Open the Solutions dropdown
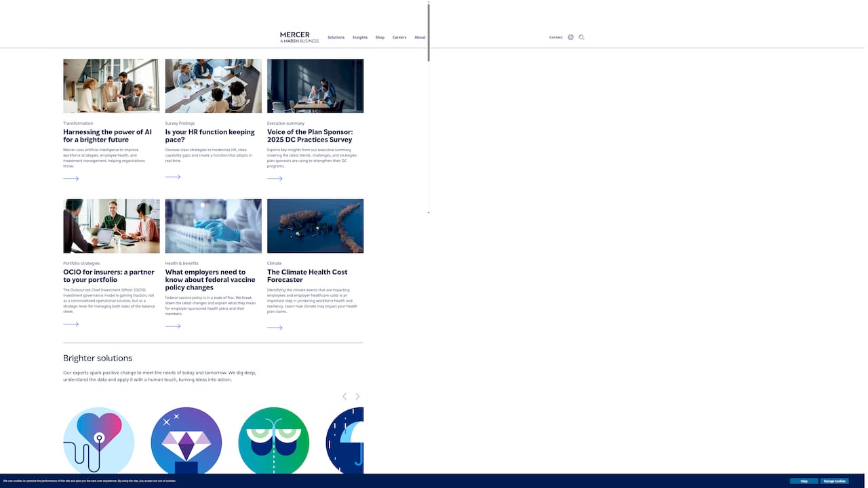Image resolution: width=868 pixels, height=488 pixels. coord(336,37)
